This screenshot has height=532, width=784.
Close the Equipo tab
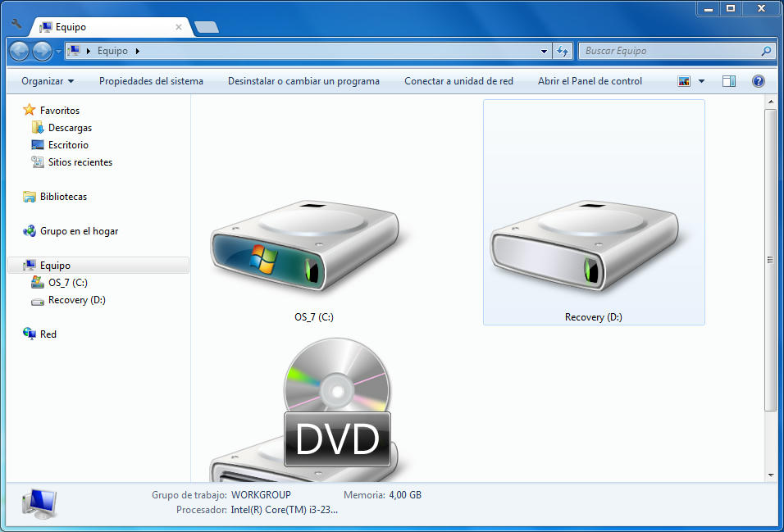point(179,27)
